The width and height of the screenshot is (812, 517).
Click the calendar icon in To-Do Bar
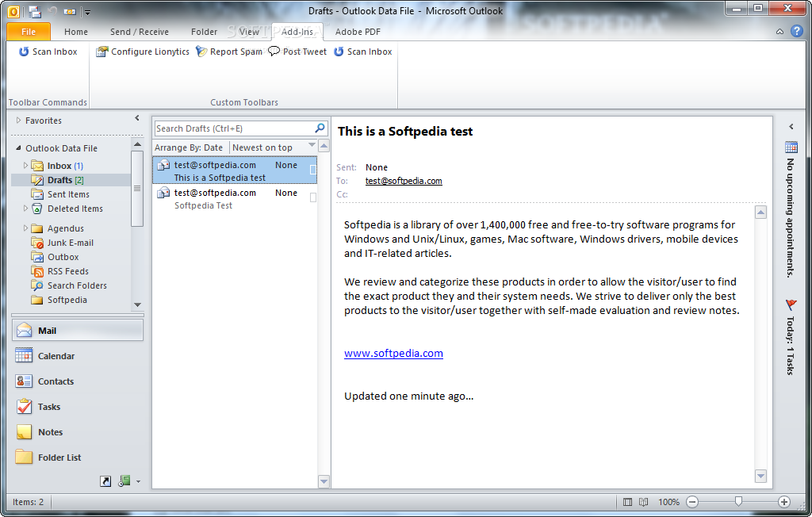(791, 147)
